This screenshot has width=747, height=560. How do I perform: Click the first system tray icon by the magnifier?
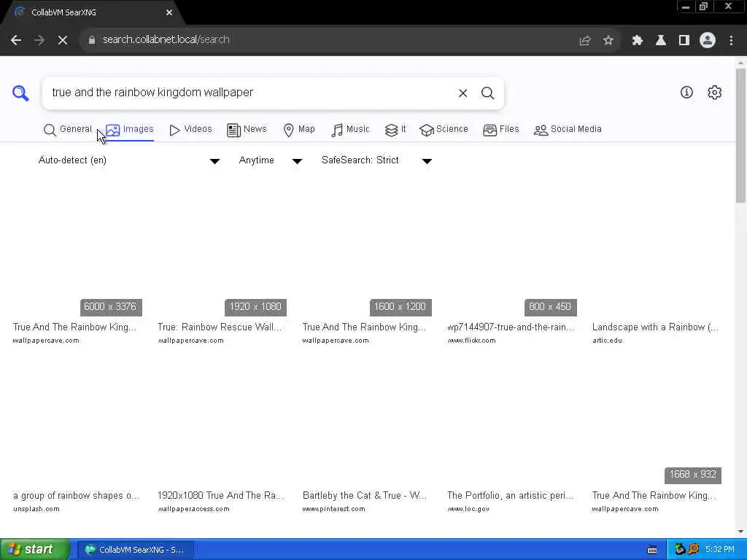[680, 550]
